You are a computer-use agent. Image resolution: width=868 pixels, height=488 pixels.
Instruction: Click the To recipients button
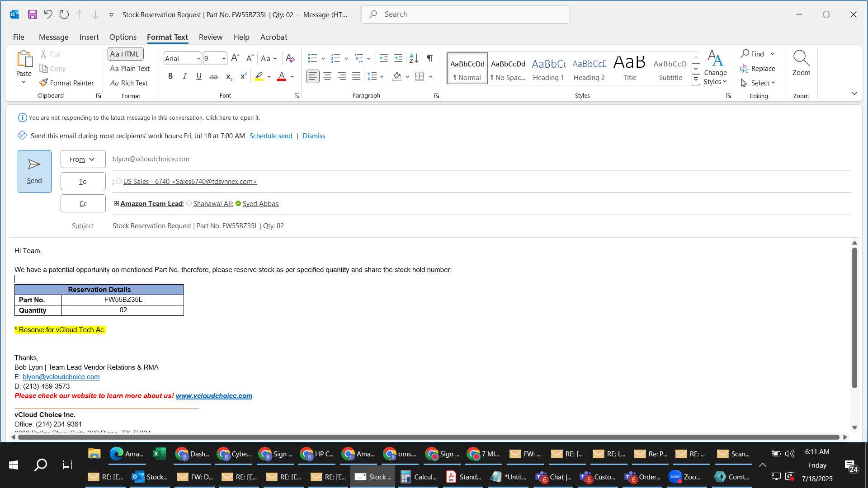[83, 181]
